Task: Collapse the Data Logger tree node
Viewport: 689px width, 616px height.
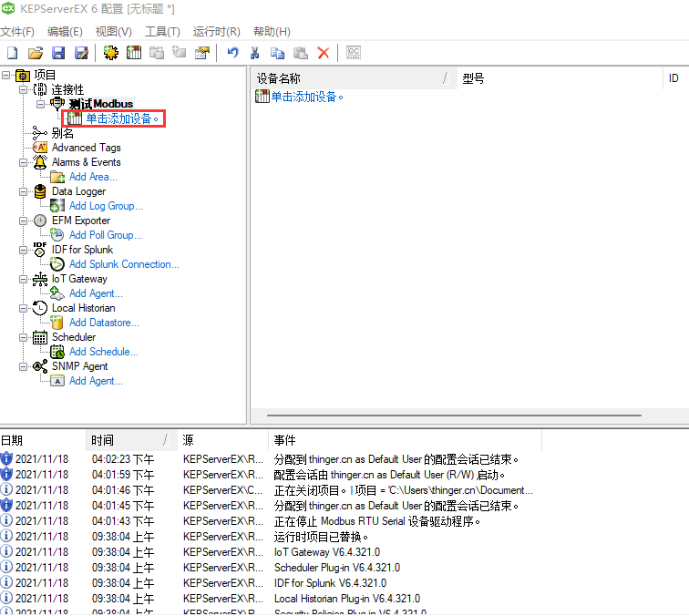Action: [23, 191]
